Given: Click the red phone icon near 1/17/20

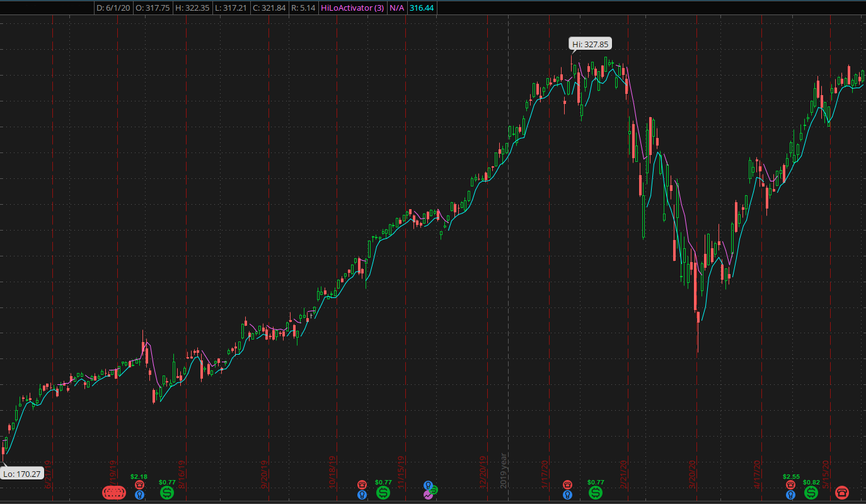Looking at the screenshot, I should click(567, 484).
